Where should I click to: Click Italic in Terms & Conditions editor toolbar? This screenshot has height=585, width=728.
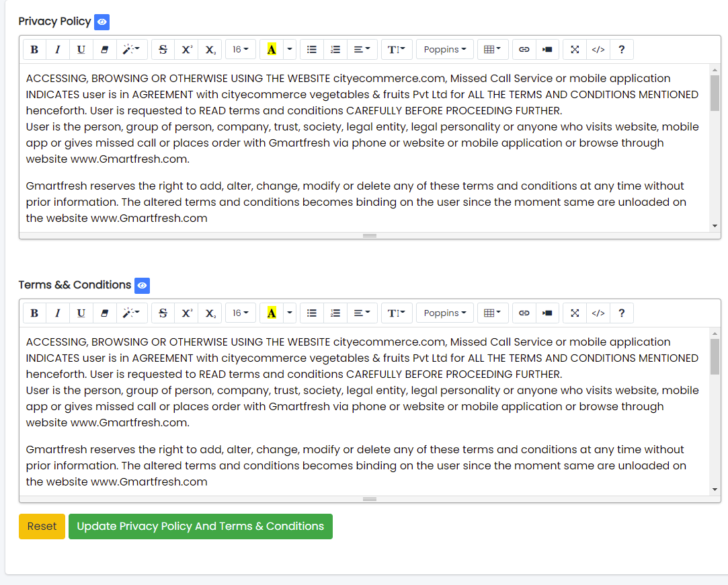point(58,313)
